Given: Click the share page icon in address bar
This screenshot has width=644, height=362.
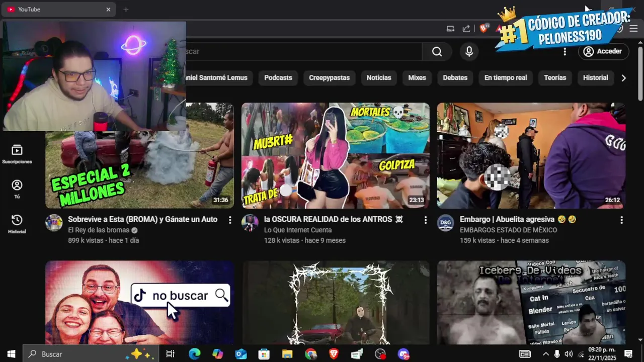Looking at the screenshot, I should pyautogui.click(x=466, y=29).
